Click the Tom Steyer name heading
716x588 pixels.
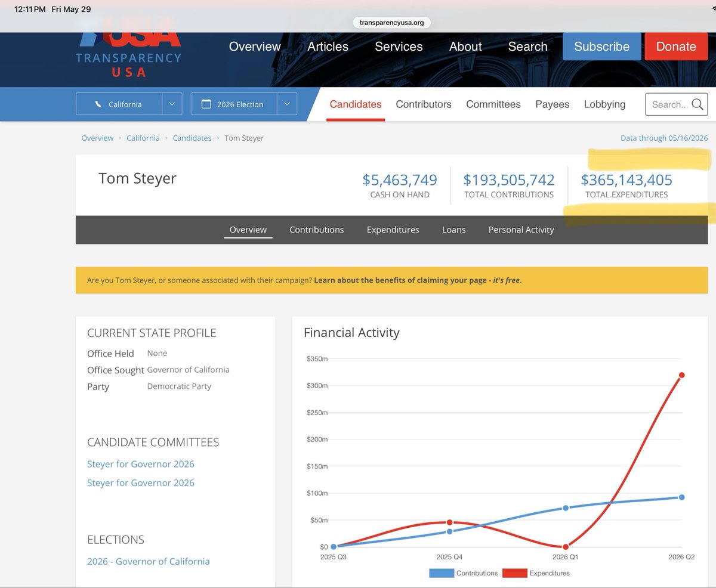click(x=137, y=179)
